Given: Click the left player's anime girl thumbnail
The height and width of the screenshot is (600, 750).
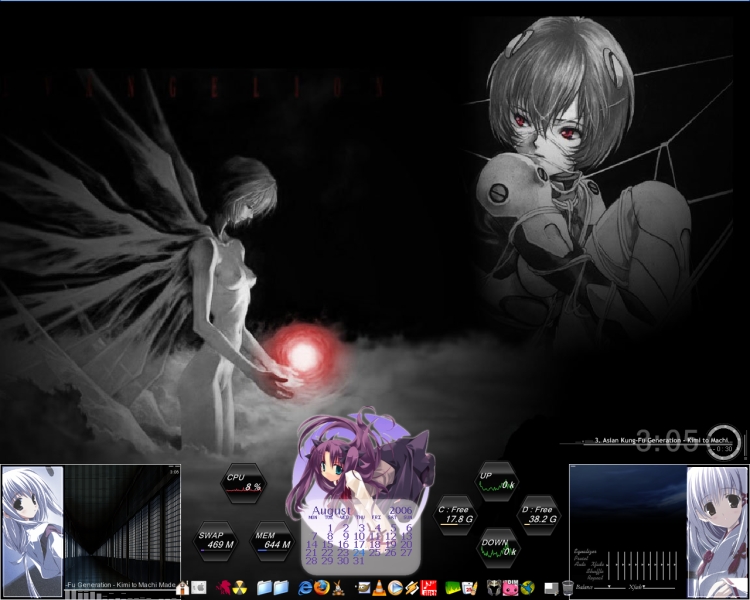Looking at the screenshot, I should tap(33, 531).
